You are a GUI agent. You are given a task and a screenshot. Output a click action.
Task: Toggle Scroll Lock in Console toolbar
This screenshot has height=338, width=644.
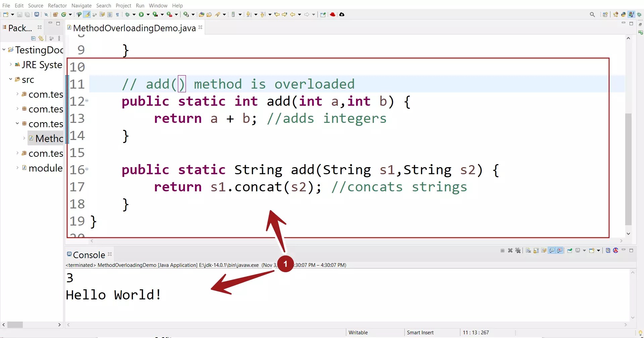(x=536, y=250)
